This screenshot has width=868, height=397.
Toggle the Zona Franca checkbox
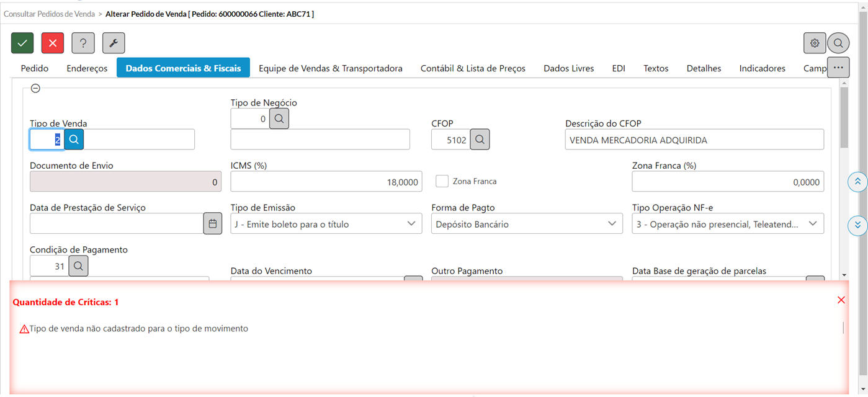(442, 181)
